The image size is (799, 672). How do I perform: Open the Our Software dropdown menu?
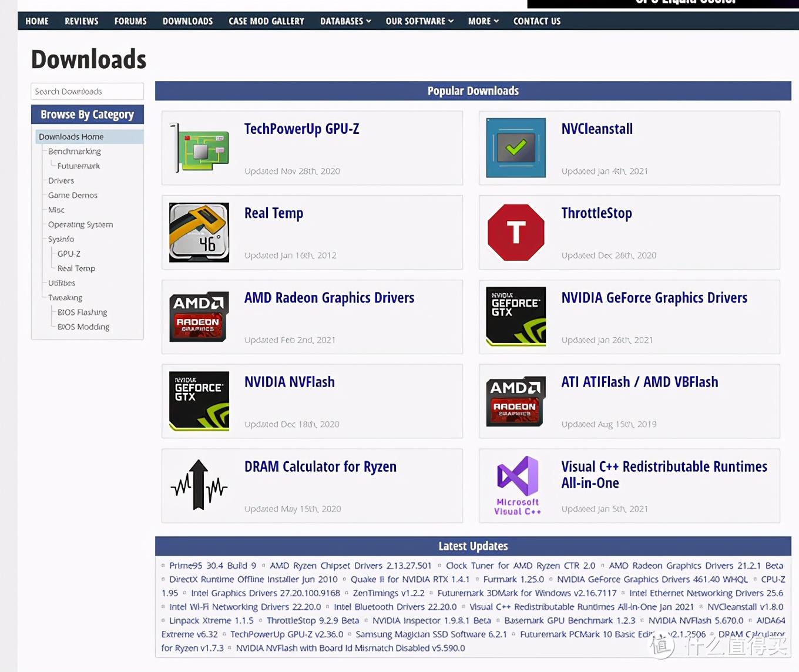419,21
